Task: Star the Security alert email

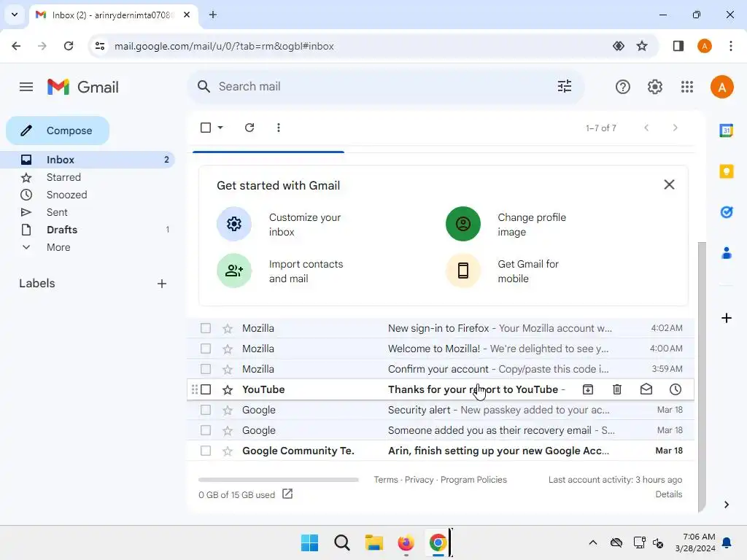Action: pyautogui.click(x=228, y=410)
